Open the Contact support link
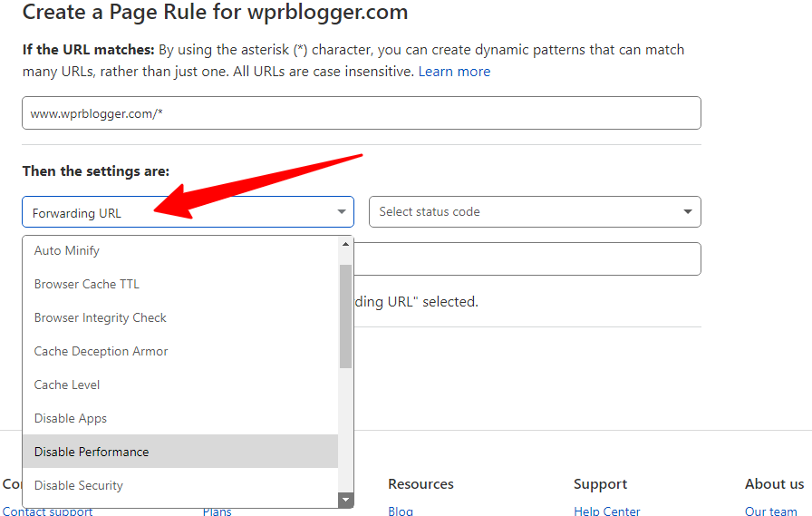 click(48, 511)
